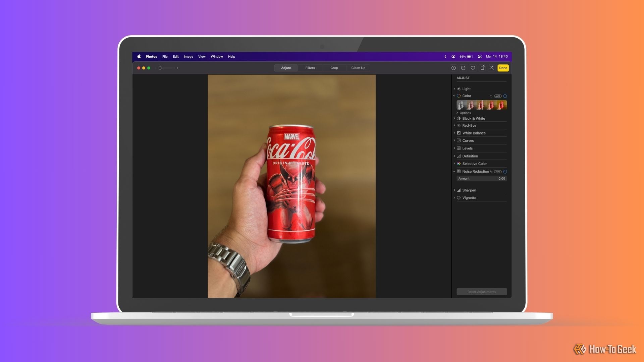Click the Revert to Original icon
Image resolution: width=644 pixels, height=362 pixels.
click(483, 68)
